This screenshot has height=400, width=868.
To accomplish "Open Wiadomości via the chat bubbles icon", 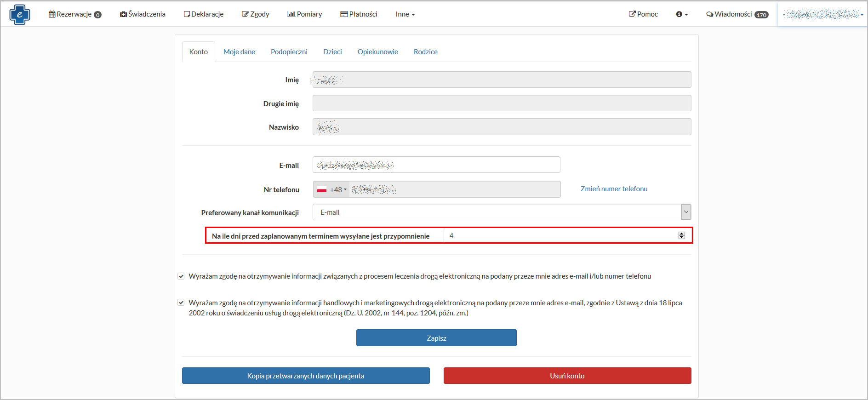I will [x=710, y=14].
